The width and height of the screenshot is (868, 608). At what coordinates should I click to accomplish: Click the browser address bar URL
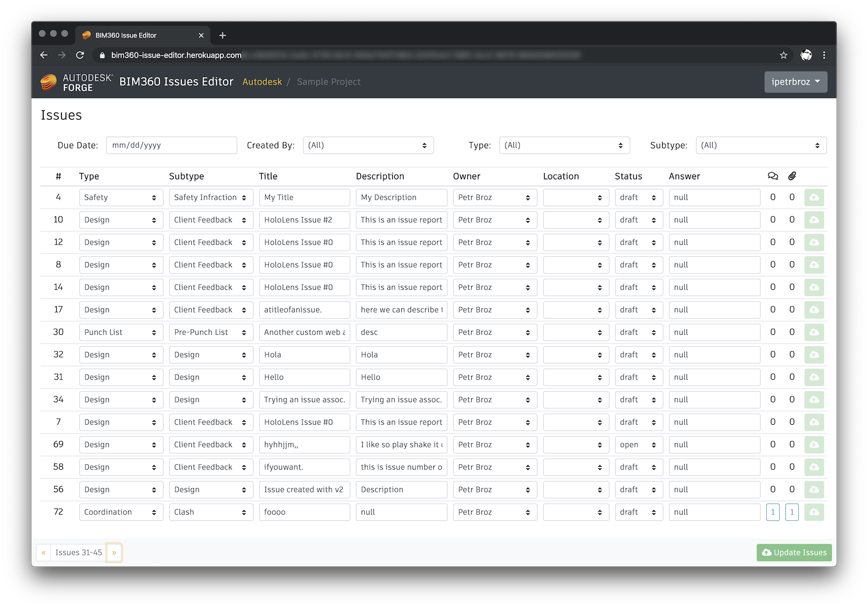pyautogui.click(x=177, y=55)
